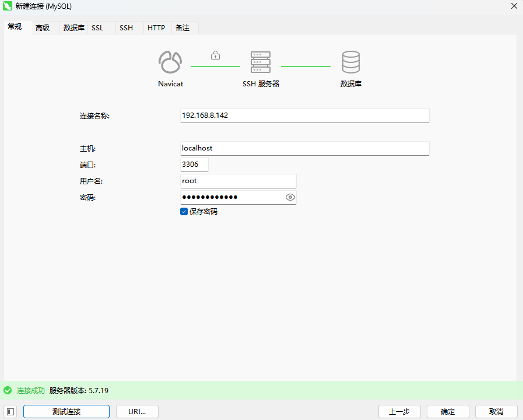
Task: Click the 服务器版本: 5.7.19 status text
Action: tap(79, 391)
